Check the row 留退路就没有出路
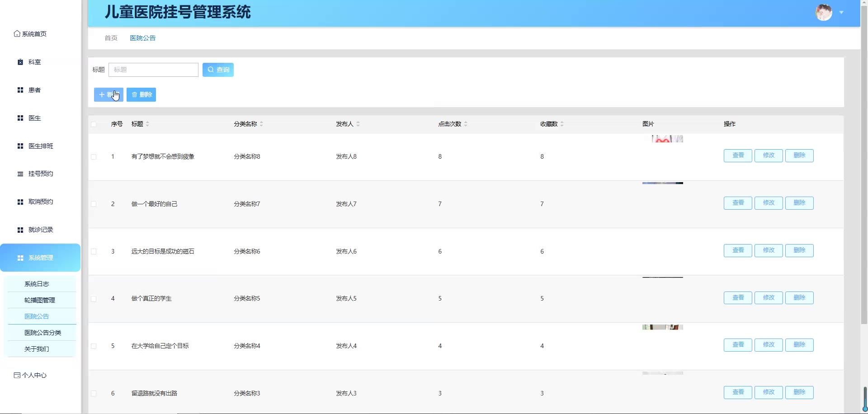Viewport: 868px width, 414px height. point(94,394)
